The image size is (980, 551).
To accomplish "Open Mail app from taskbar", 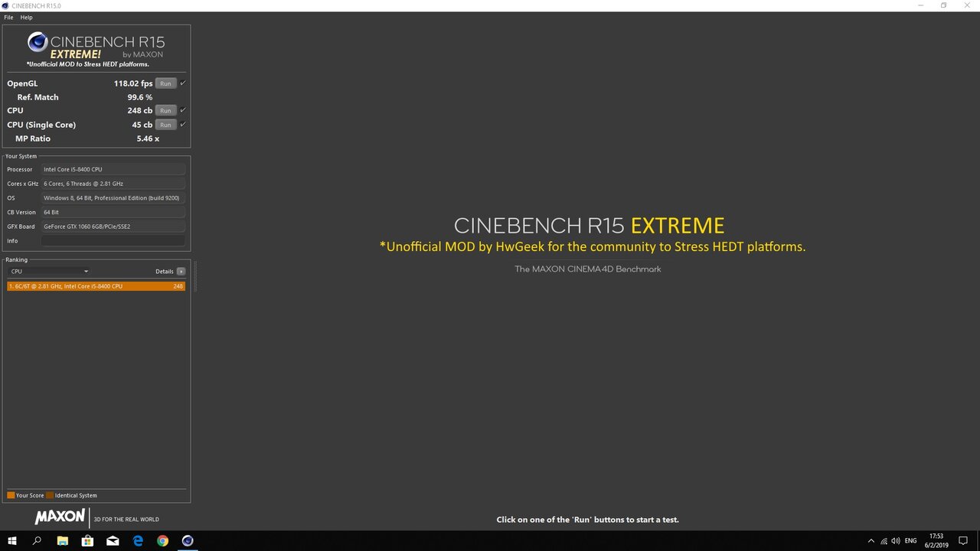I will (113, 540).
